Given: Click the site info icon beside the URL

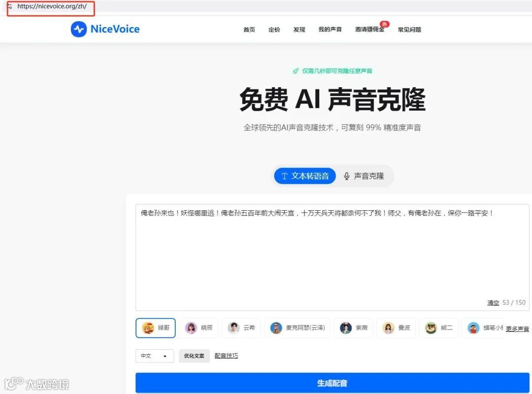Looking at the screenshot, I should pos(10,6).
